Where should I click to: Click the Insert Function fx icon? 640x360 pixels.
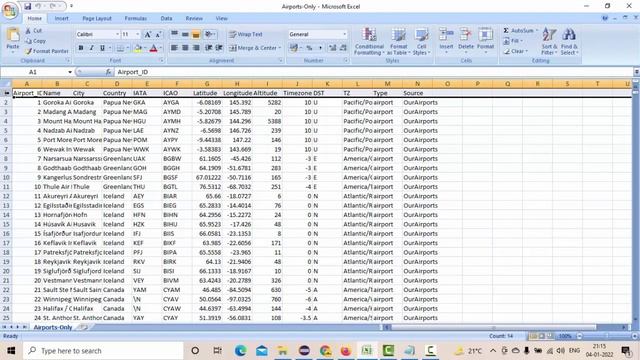[x=108, y=72]
